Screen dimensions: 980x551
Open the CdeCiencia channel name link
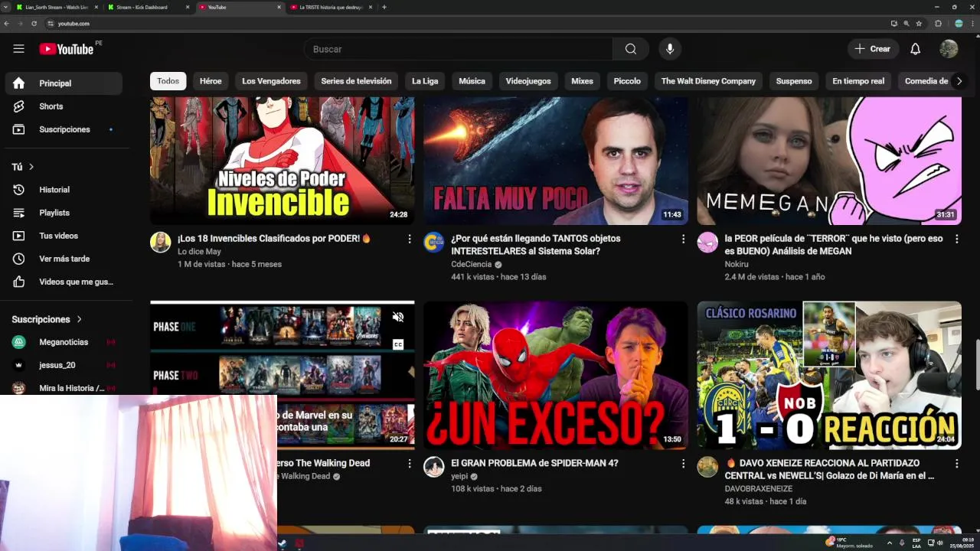(x=472, y=264)
